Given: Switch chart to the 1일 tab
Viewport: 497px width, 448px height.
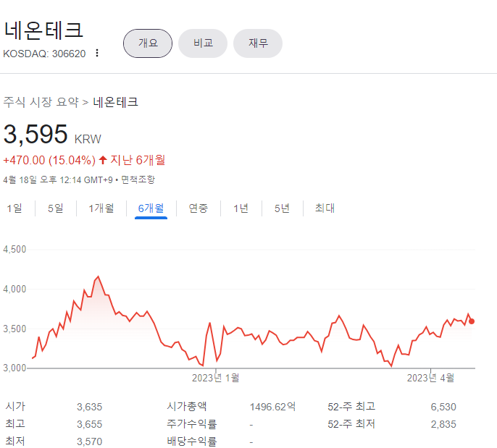Looking at the screenshot, I should 14,208.
